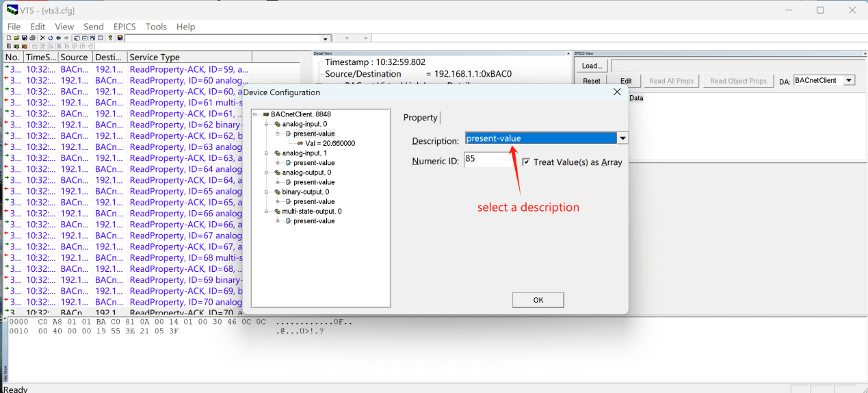This screenshot has height=393, width=868.
Task: Click the analog-output, 0 object icon
Action: tap(277, 173)
